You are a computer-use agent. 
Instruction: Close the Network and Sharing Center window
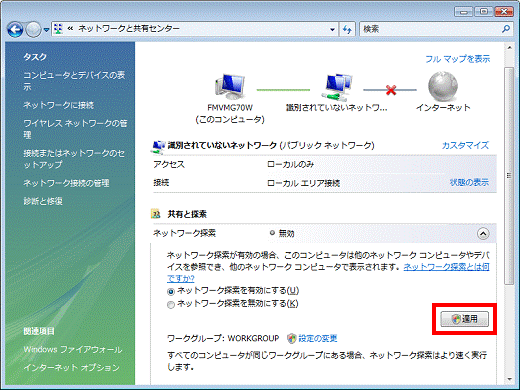click(x=504, y=12)
